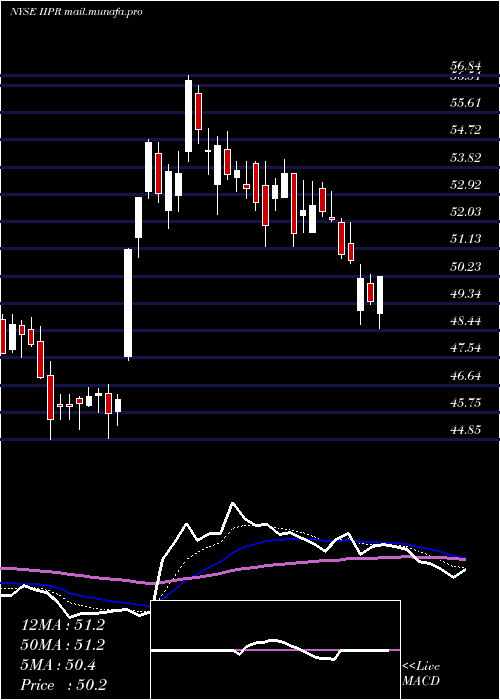Viewport: 500px width, 700px height.
Task: Click the MACD inset chart panel
Action: (x=275, y=650)
